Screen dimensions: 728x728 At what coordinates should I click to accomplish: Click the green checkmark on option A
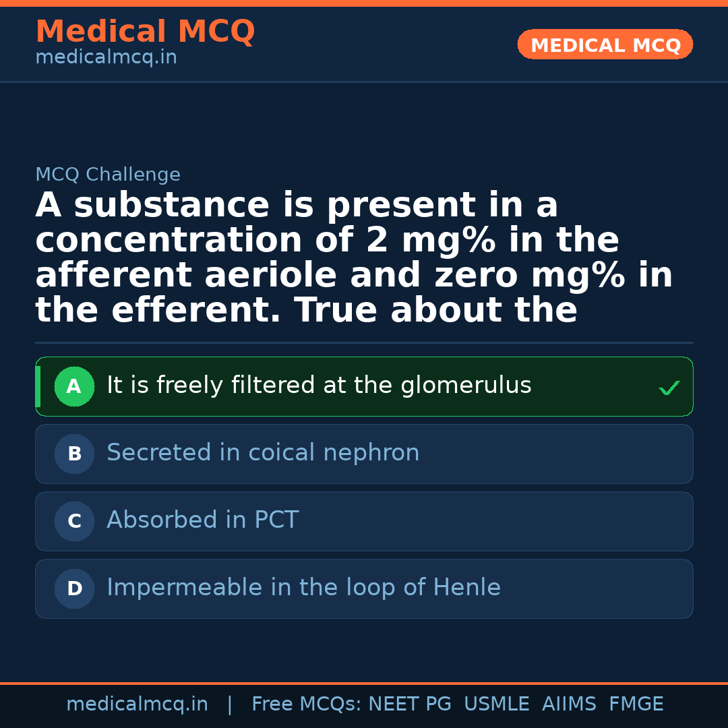(669, 388)
